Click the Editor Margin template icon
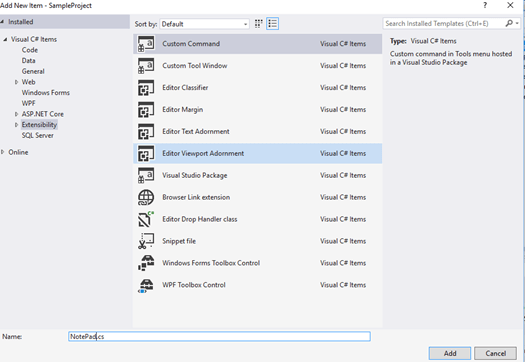This screenshot has width=525, height=362. [x=146, y=110]
